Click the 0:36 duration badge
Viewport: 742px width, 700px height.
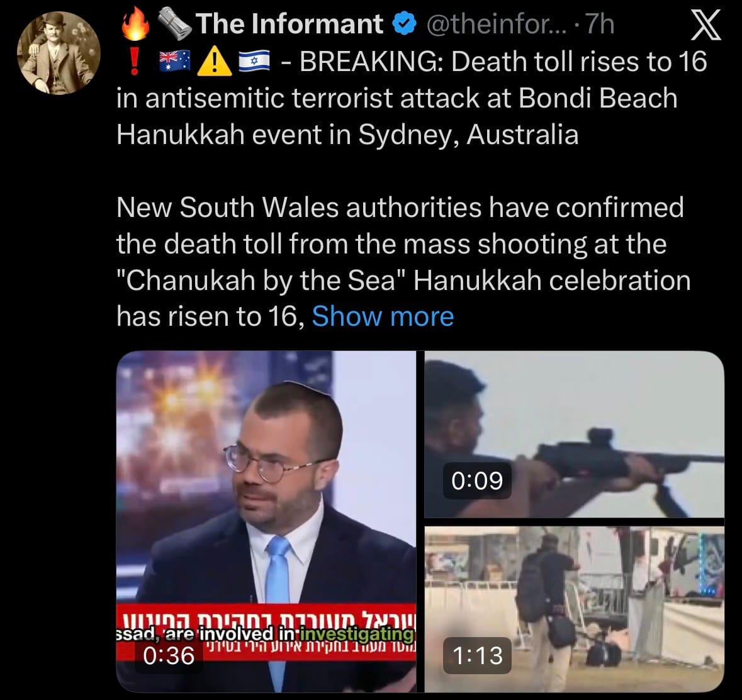[169, 655]
